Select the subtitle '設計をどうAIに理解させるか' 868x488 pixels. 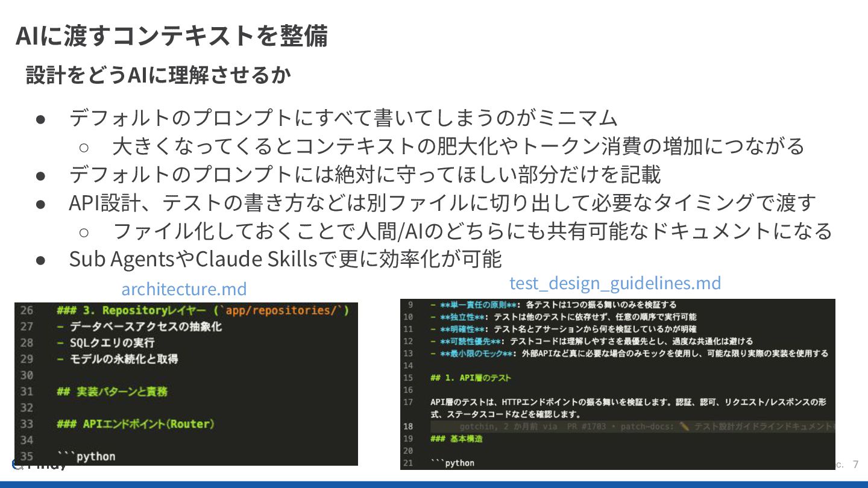(159, 75)
